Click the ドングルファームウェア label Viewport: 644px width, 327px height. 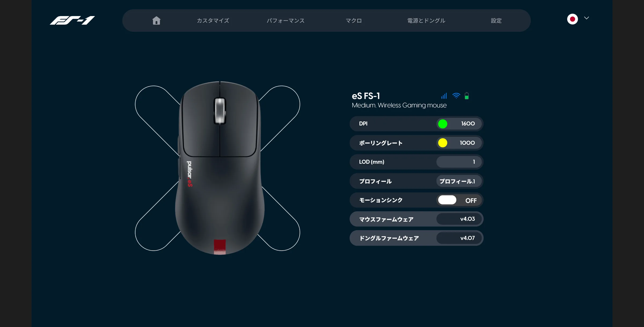pyautogui.click(x=389, y=238)
